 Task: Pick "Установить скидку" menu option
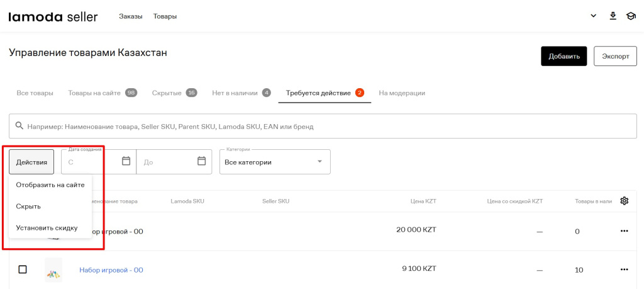point(47,228)
